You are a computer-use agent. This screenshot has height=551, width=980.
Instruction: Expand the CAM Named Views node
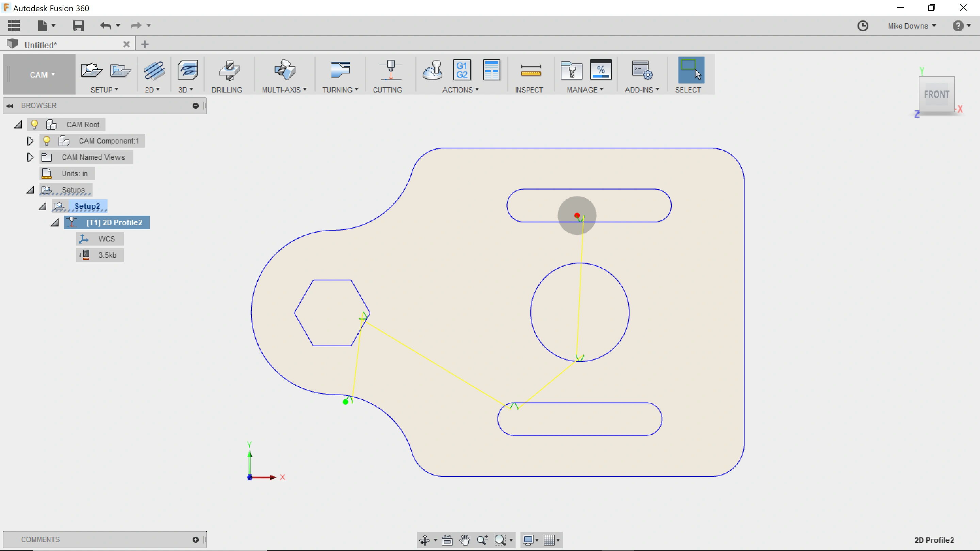(x=30, y=157)
